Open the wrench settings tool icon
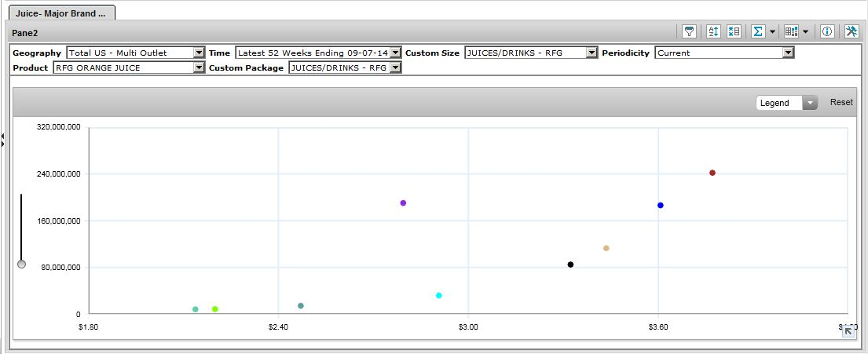The image size is (868, 354). coord(852,31)
